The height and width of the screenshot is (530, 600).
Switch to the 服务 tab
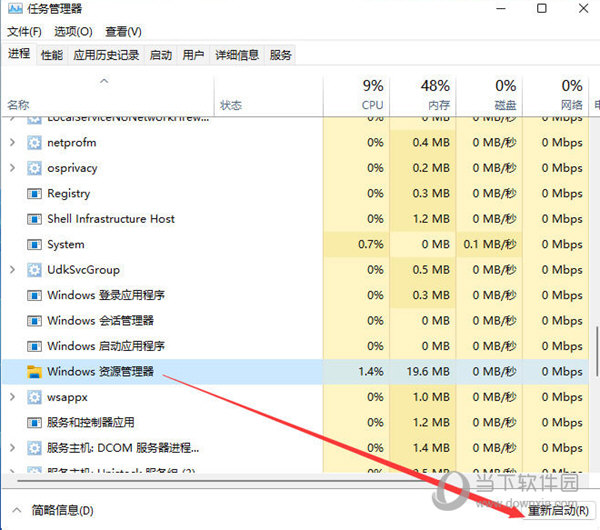pyautogui.click(x=280, y=55)
